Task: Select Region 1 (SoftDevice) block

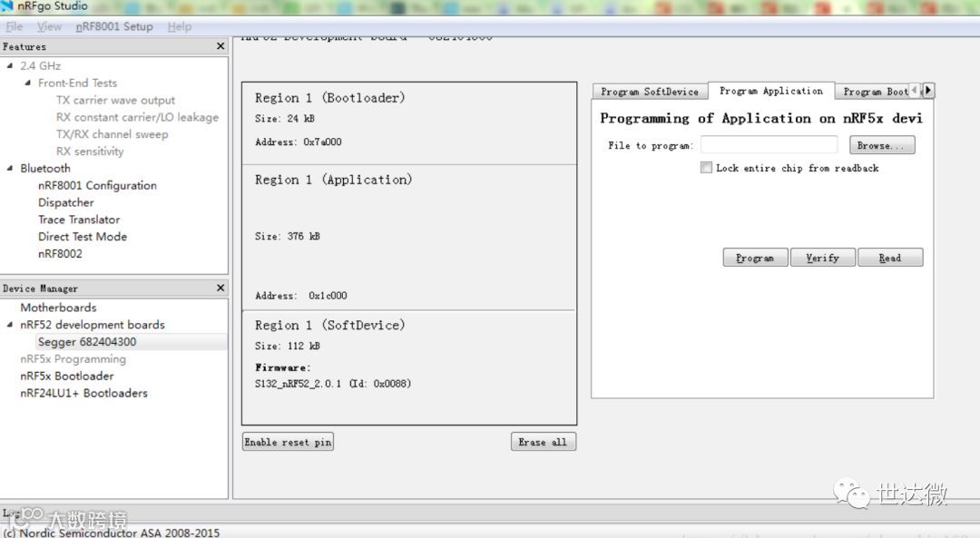Action: (x=409, y=367)
